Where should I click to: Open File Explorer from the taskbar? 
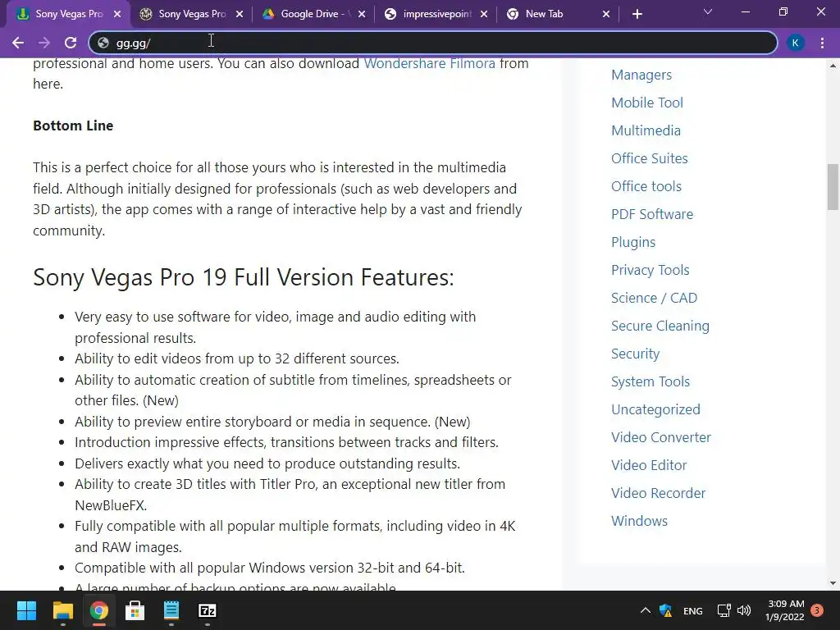[62, 610]
